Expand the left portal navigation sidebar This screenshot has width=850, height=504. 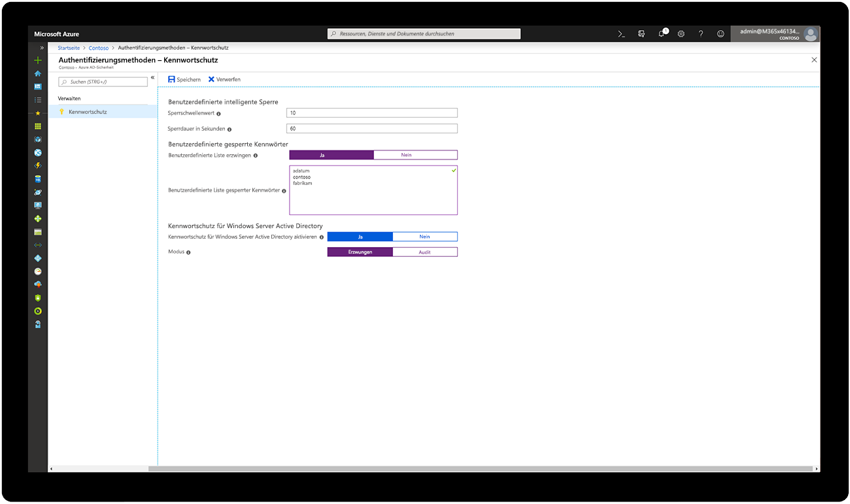click(x=42, y=48)
